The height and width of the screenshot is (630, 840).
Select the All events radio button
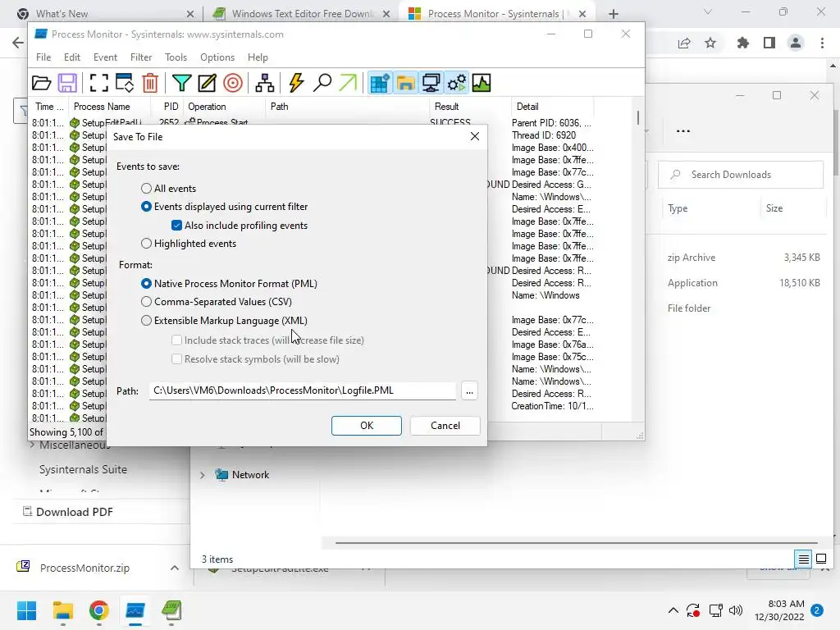pos(146,188)
